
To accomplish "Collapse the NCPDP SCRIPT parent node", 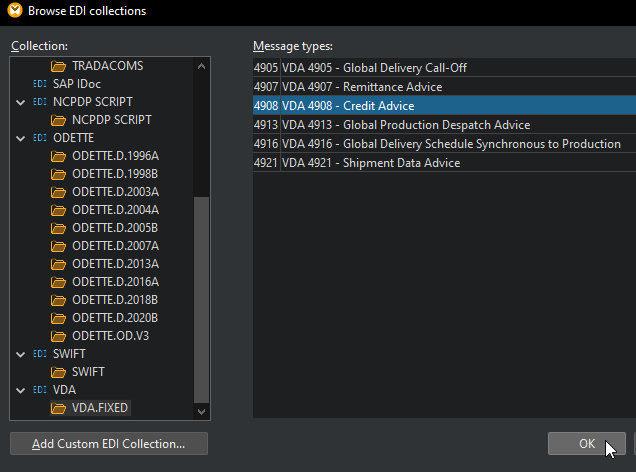I will (21, 102).
